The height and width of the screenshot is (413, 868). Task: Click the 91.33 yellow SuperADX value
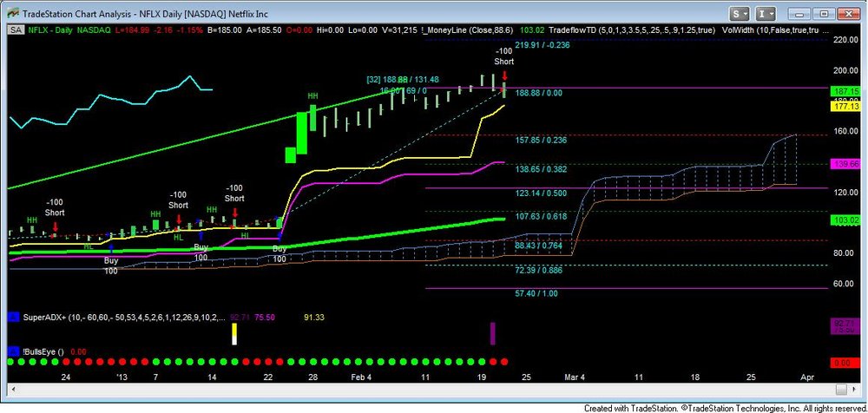[314, 318]
